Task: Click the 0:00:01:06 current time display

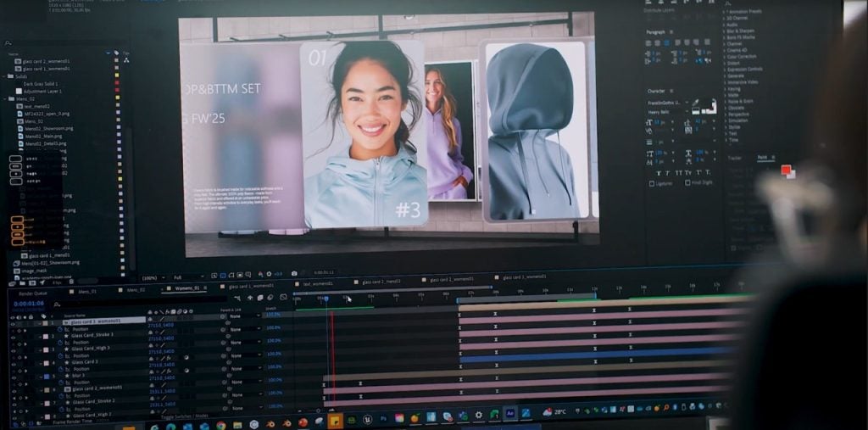Action: tap(28, 304)
